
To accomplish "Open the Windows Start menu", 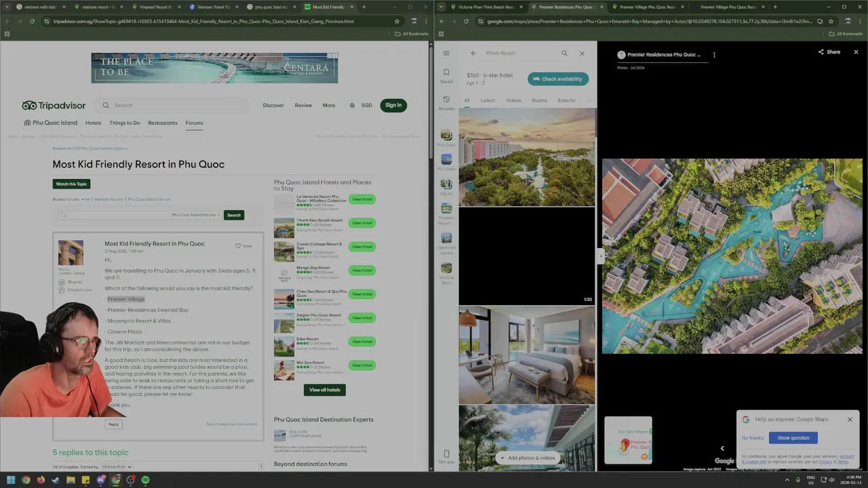I will tap(11, 480).
